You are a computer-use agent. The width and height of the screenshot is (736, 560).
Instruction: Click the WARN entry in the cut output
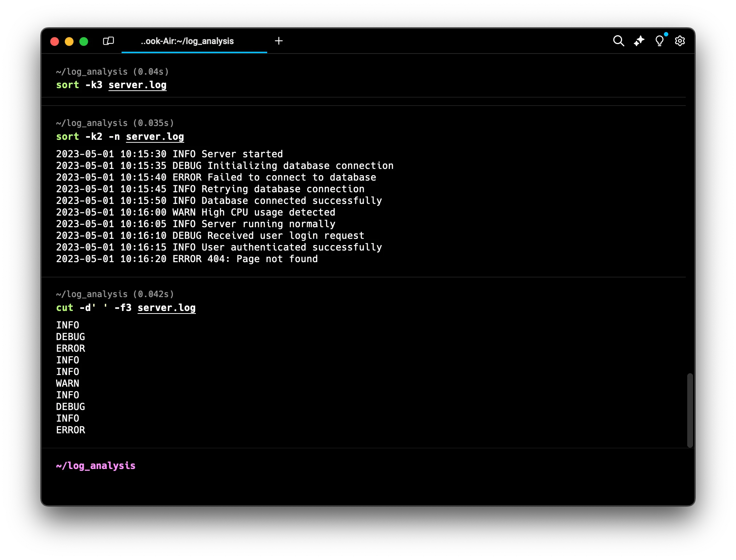tap(68, 383)
